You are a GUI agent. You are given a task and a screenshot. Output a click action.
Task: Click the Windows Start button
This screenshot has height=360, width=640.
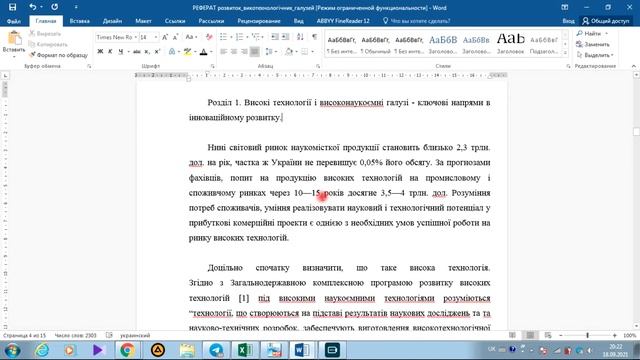point(13,350)
